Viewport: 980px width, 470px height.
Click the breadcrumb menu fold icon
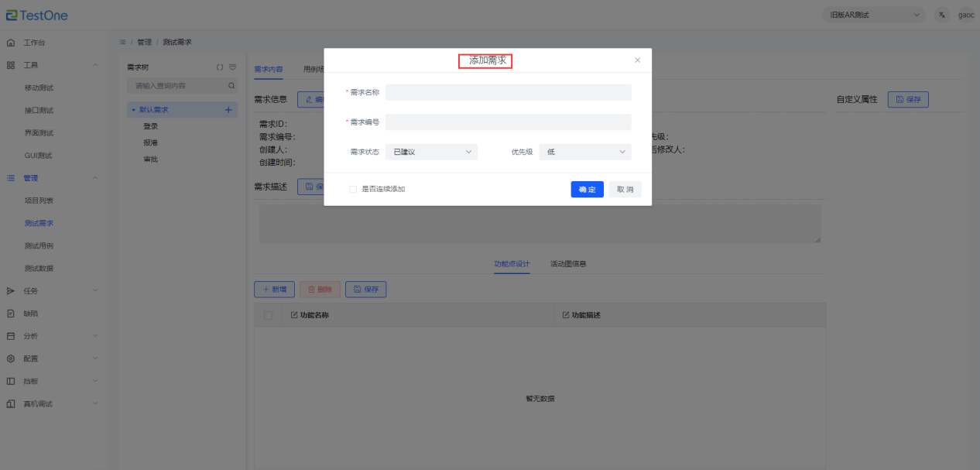(122, 42)
